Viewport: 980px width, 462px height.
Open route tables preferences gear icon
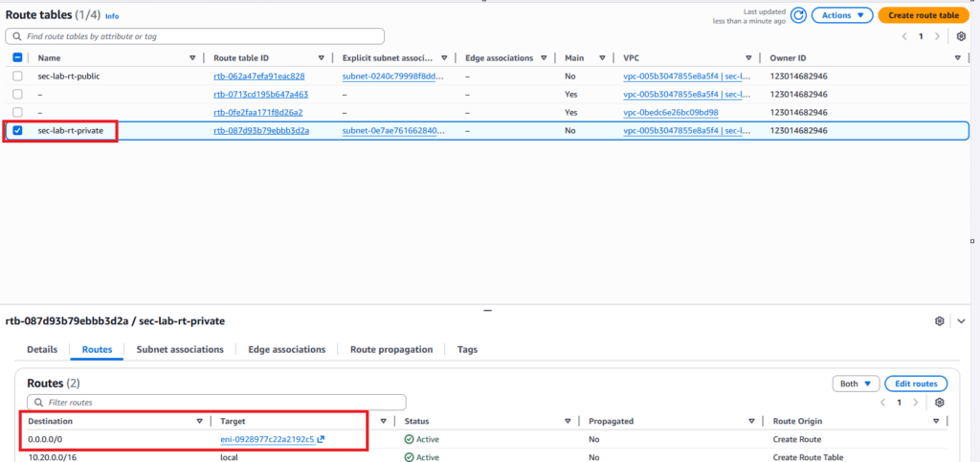[x=961, y=36]
